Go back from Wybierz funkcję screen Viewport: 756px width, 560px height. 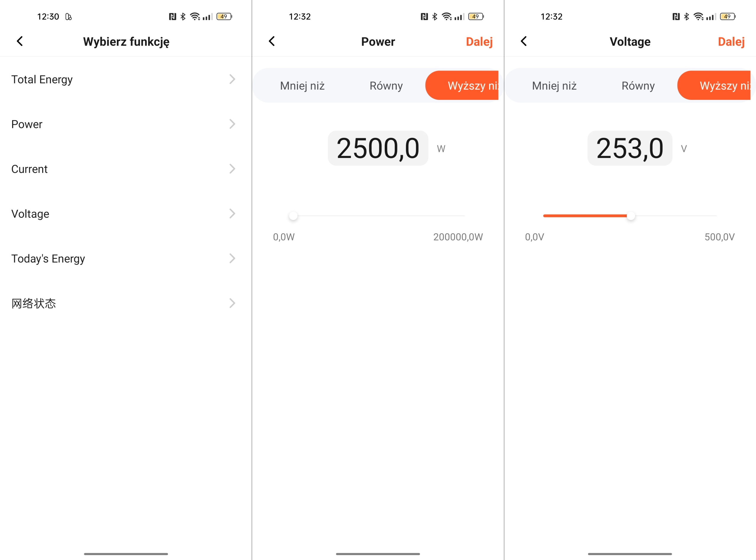(x=20, y=41)
